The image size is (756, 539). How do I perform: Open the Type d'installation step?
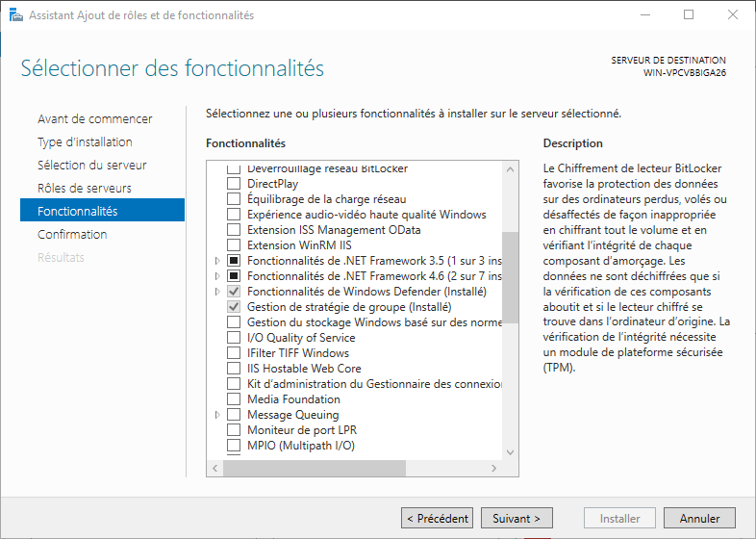point(85,141)
